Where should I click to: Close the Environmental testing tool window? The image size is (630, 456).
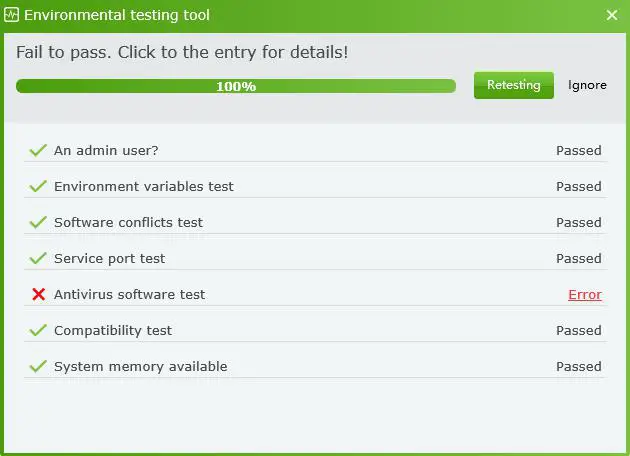tap(612, 15)
